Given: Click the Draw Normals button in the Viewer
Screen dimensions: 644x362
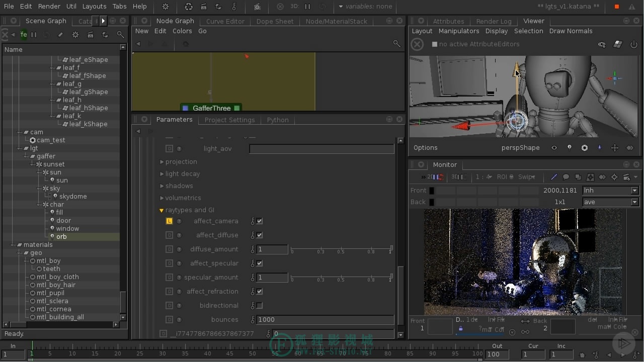Looking at the screenshot, I should 571,31.
